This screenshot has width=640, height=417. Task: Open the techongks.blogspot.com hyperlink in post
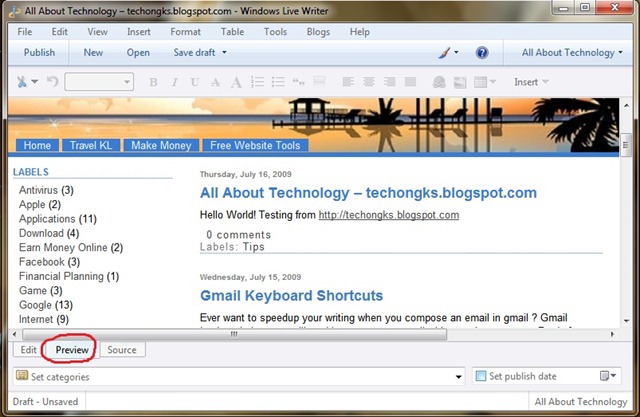coord(389,215)
